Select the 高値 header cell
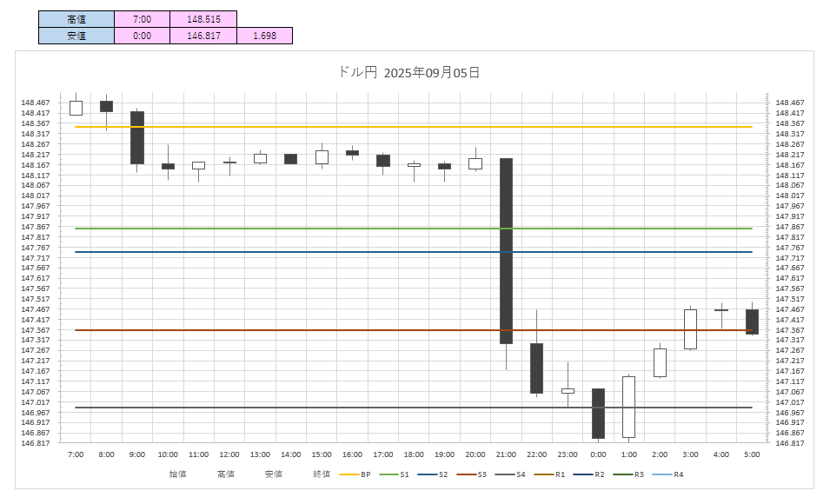The width and height of the screenshot is (830, 504). tap(76, 19)
